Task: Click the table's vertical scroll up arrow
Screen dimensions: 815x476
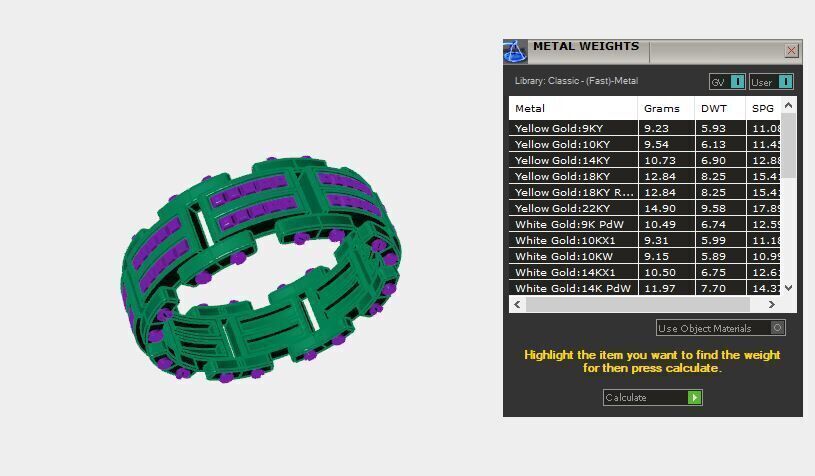Action: [x=788, y=105]
